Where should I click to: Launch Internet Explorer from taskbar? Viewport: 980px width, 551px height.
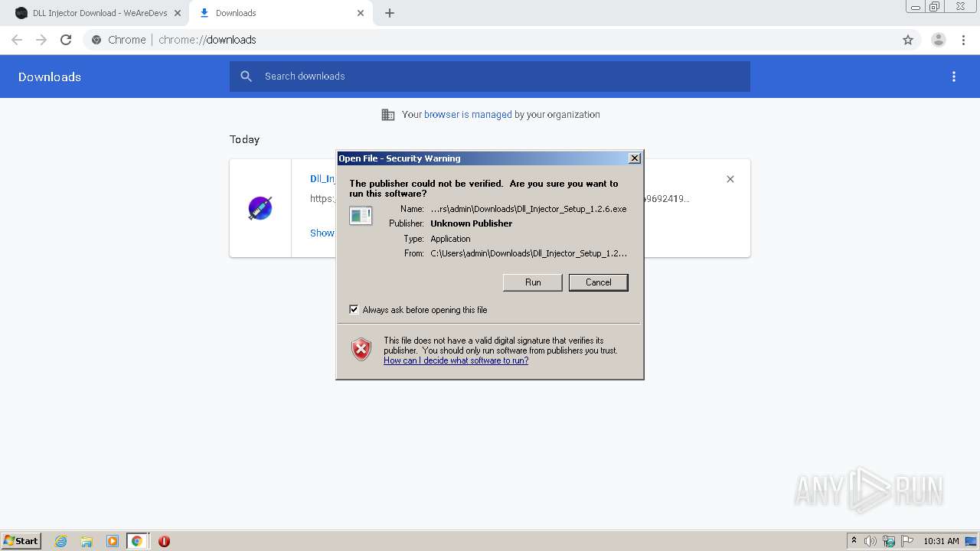tap(61, 541)
